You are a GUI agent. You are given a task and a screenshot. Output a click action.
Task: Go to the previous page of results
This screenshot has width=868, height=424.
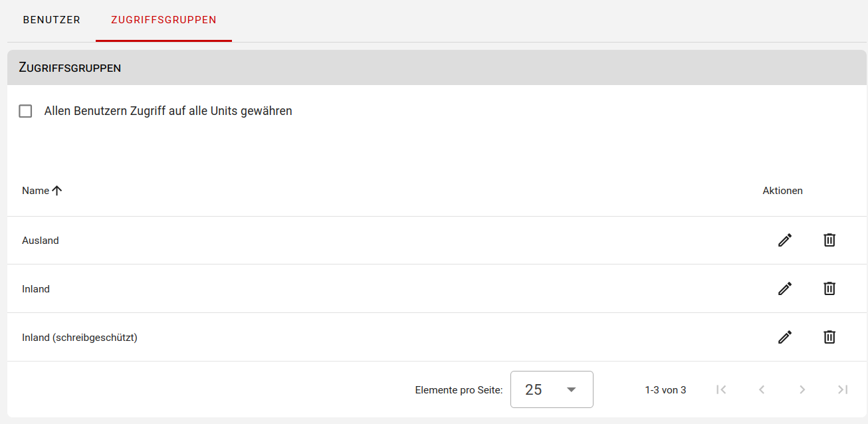pyautogui.click(x=762, y=389)
